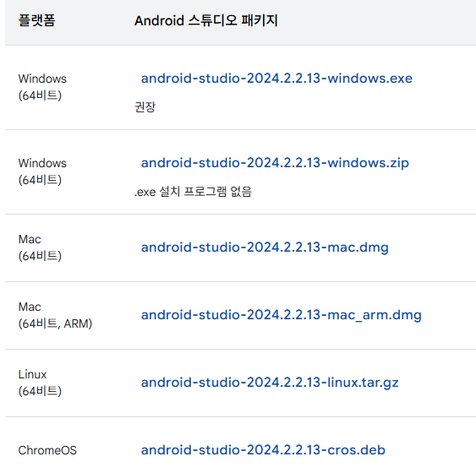Screen dimensions: 476x473
Task: Download android-studio-2024.2.2.13-windows.zip
Action: coord(275,163)
